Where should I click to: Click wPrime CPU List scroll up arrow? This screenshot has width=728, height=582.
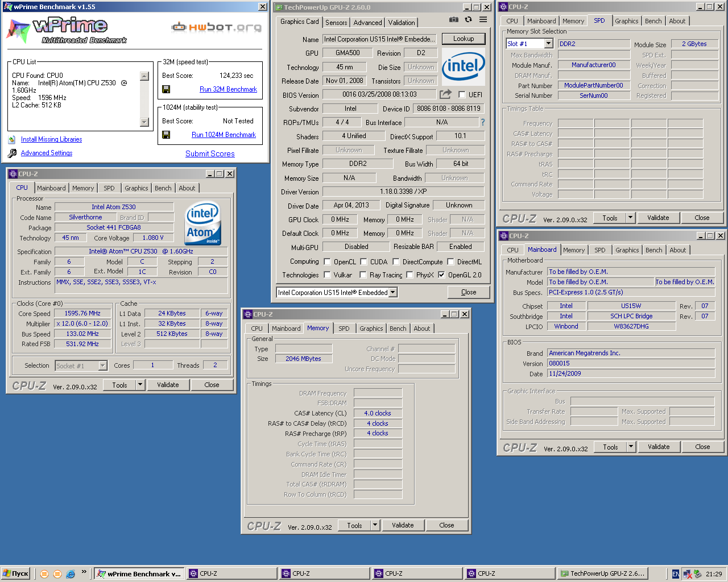tap(144, 76)
